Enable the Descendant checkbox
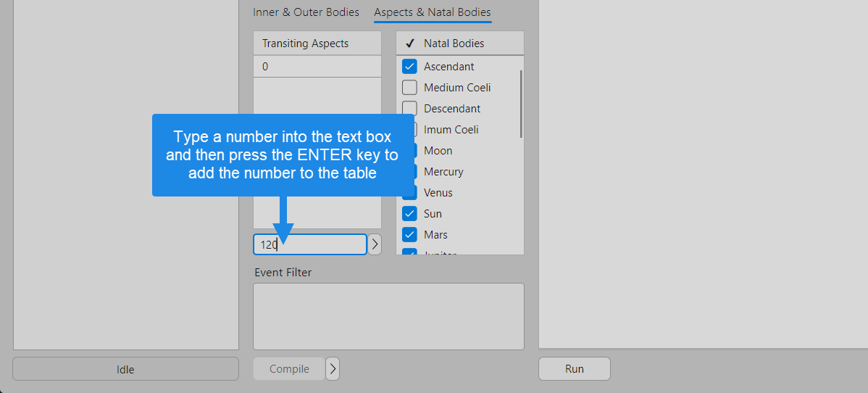 click(x=409, y=109)
